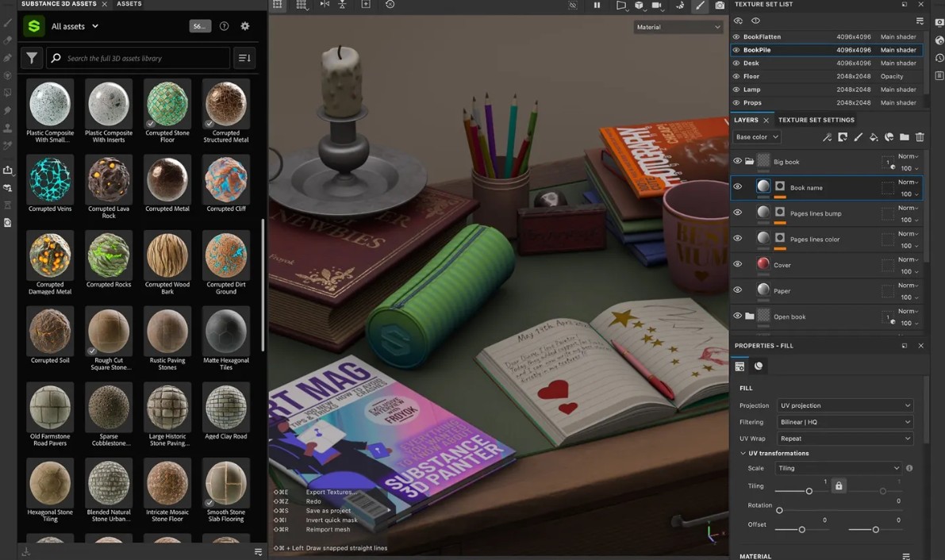Select the Pages lines color layer

point(826,240)
